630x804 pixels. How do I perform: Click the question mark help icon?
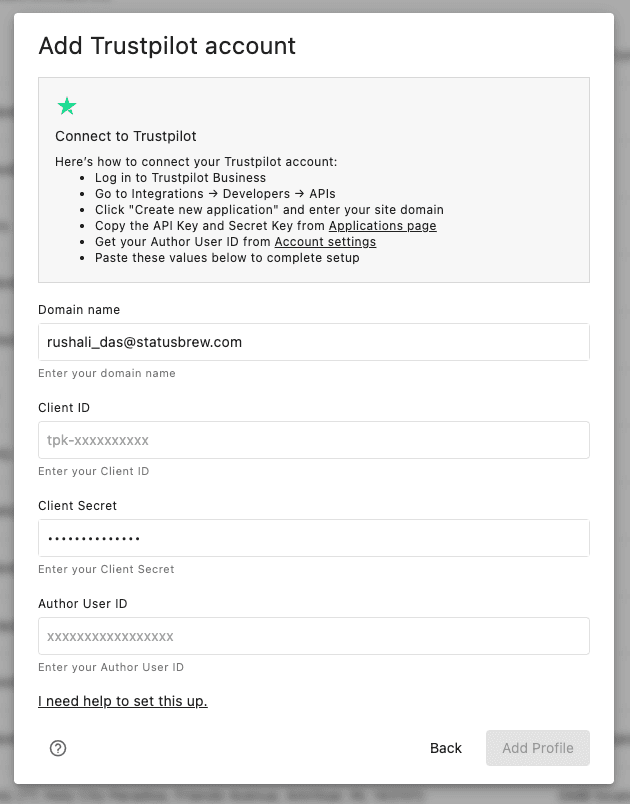(x=58, y=748)
